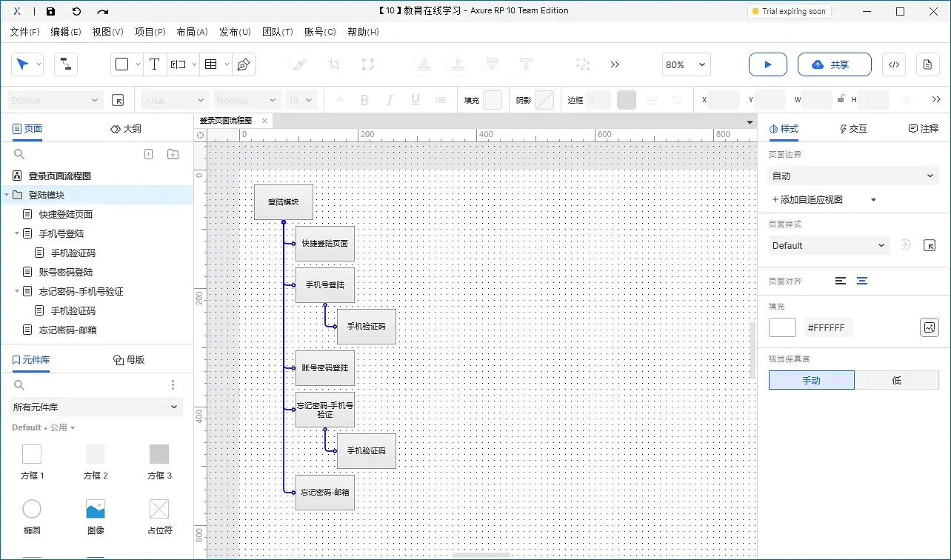
Task: Click the Save icon in title bar
Action: (50, 11)
